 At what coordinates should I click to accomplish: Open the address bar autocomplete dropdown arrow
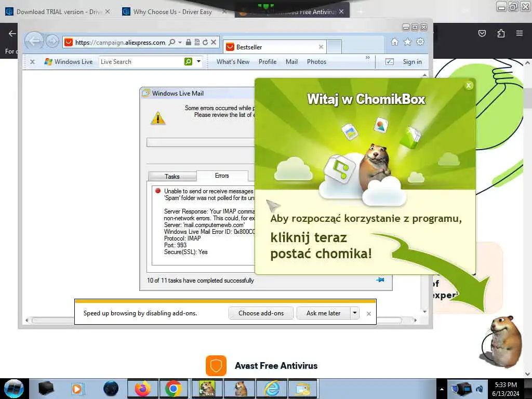click(x=180, y=42)
